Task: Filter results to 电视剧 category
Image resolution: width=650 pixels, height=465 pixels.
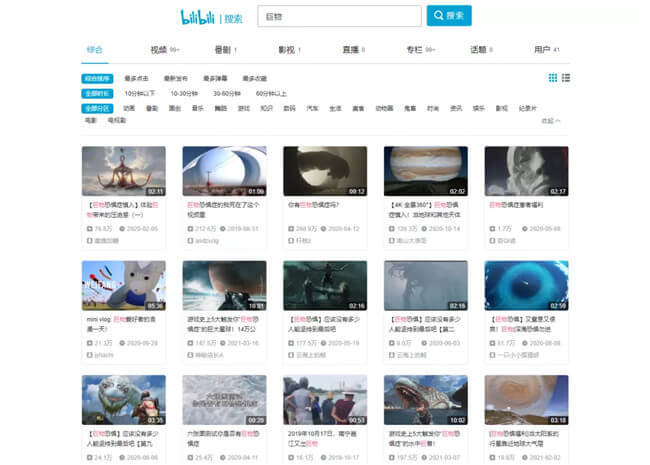Action: pyautogui.click(x=116, y=120)
